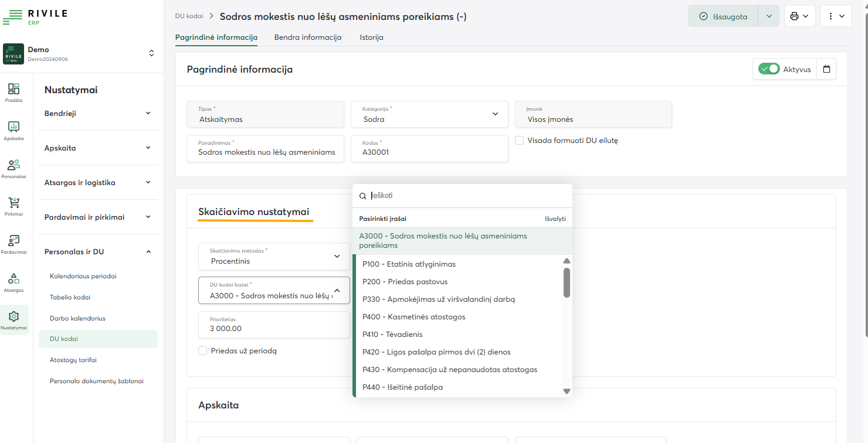
Task: Expand the Skaičiavimo metodas dropdown
Action: [274, 256]
